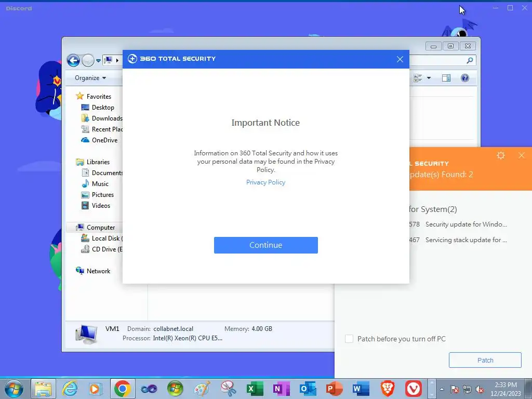Click the Patch button in the update popup
This screenshot has height=399, width=532.
coord(485,360)
